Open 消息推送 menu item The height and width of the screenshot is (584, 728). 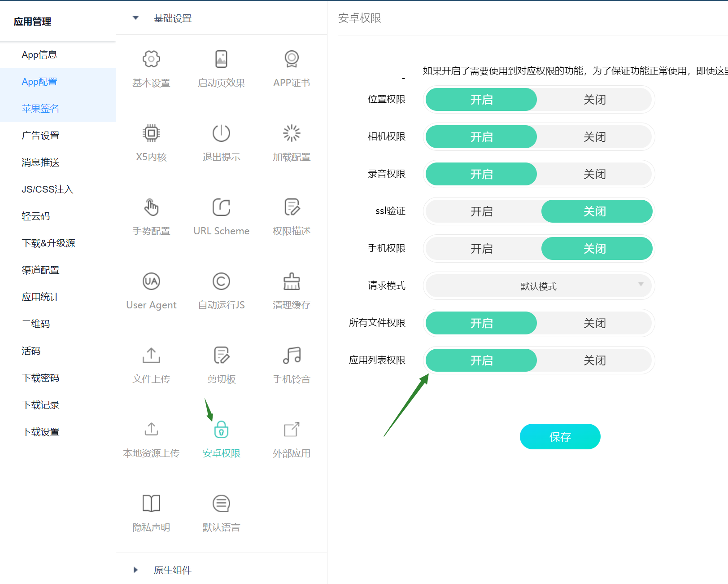click(40, 162)
